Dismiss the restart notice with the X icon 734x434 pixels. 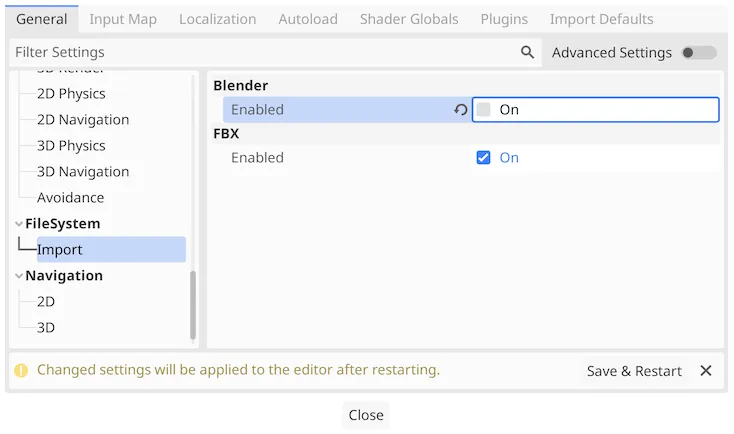[x=705, y=371]
